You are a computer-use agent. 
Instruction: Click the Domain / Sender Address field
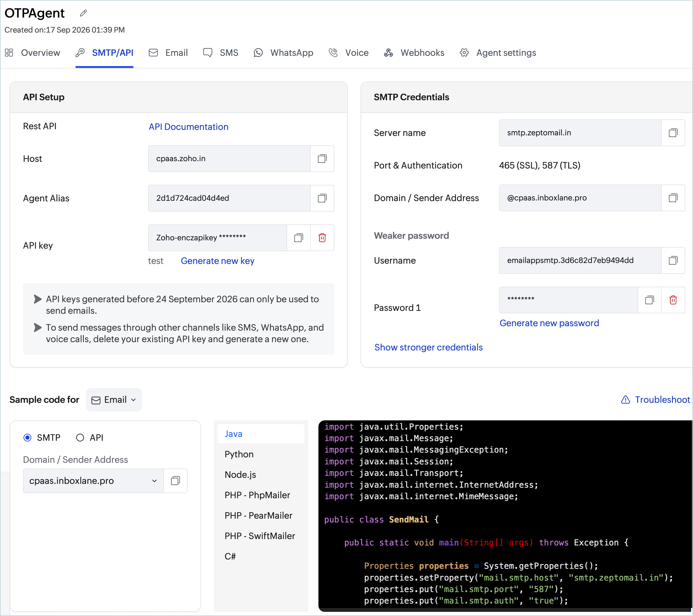pyautogui.click(x=580, y=198)
